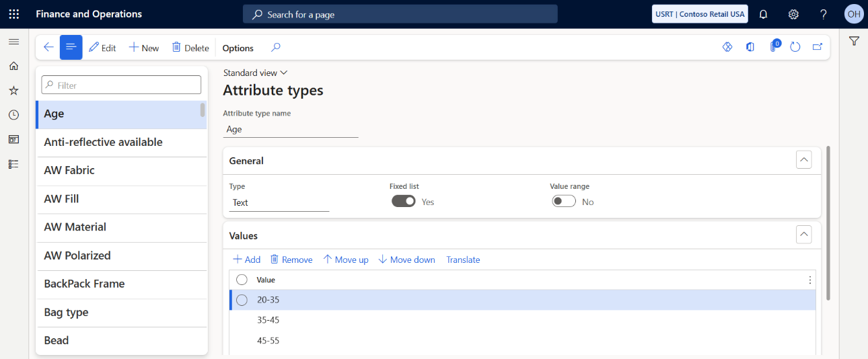The image size is (868, 359).
Task: Click the Help question mark icon
Action: [x=824, y=14]
